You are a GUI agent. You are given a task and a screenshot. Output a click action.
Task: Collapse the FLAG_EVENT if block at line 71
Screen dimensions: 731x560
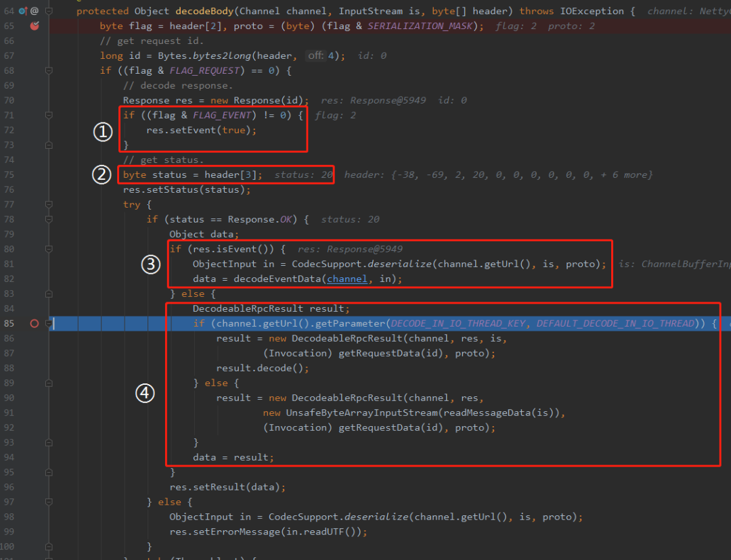(x=49, y=115)
